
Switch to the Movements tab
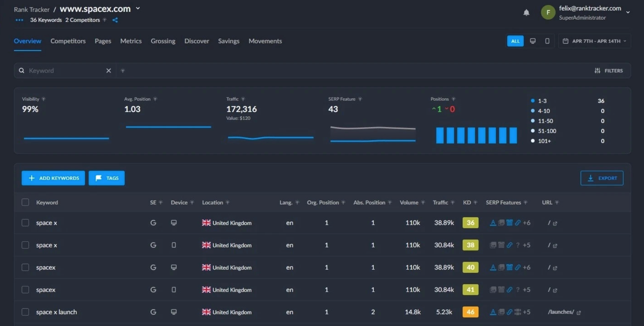265,41
